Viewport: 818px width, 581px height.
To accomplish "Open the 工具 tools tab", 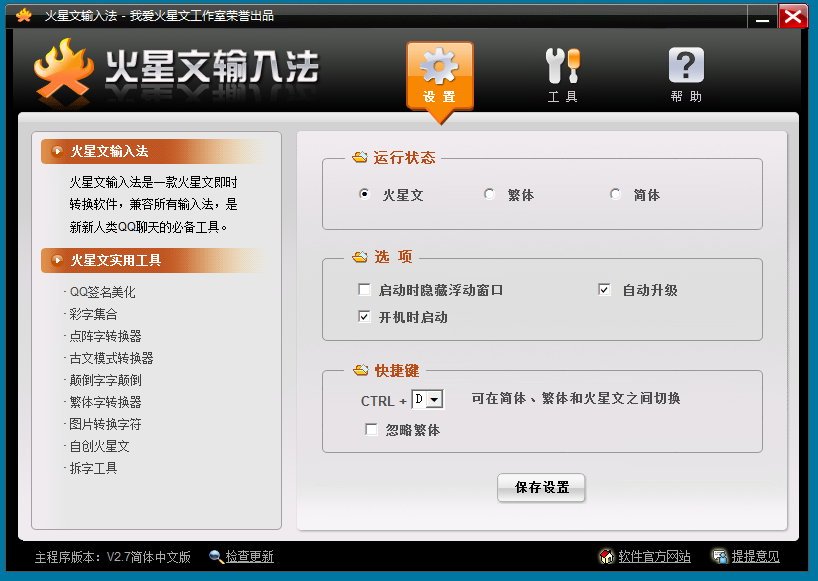I will pos(562,76).
